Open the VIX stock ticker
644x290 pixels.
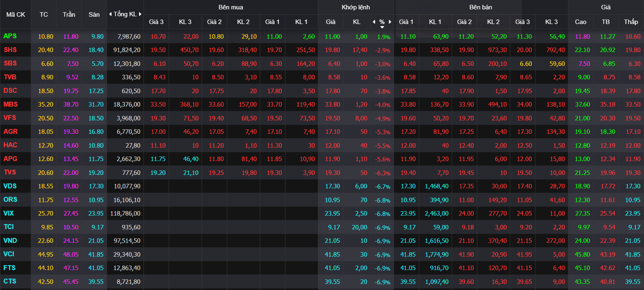click(x=9, y=213)
